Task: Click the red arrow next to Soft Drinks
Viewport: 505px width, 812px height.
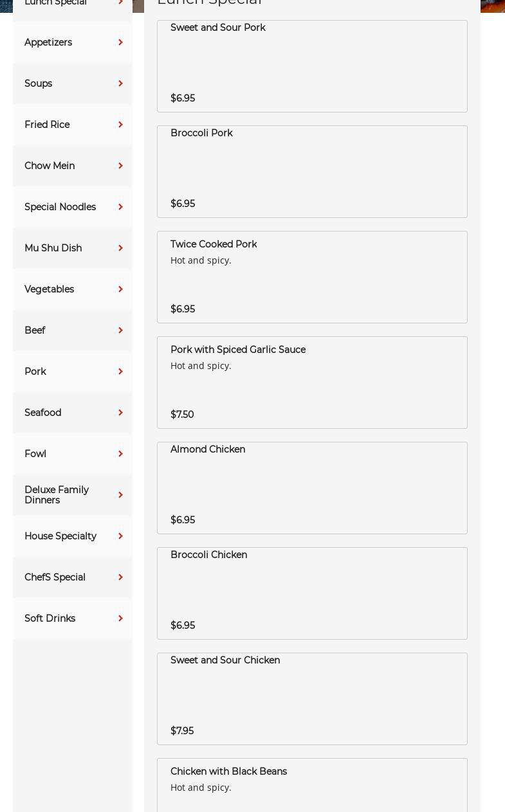Action: (120, 618)
